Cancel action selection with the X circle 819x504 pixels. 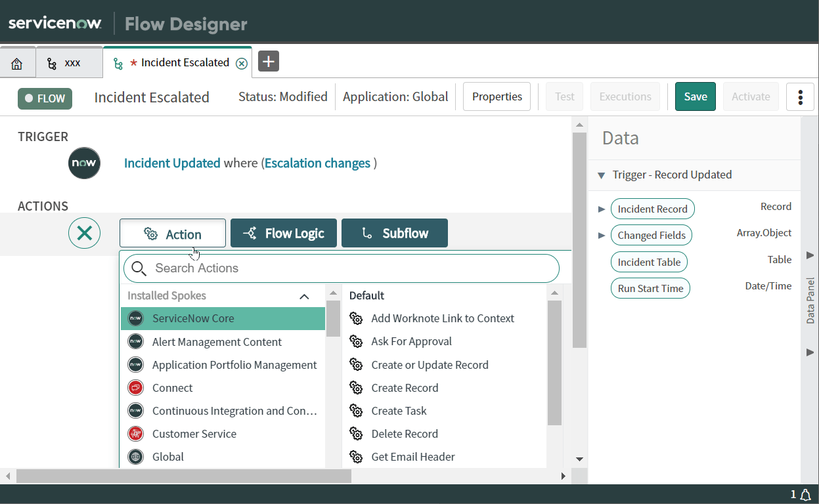84,233
